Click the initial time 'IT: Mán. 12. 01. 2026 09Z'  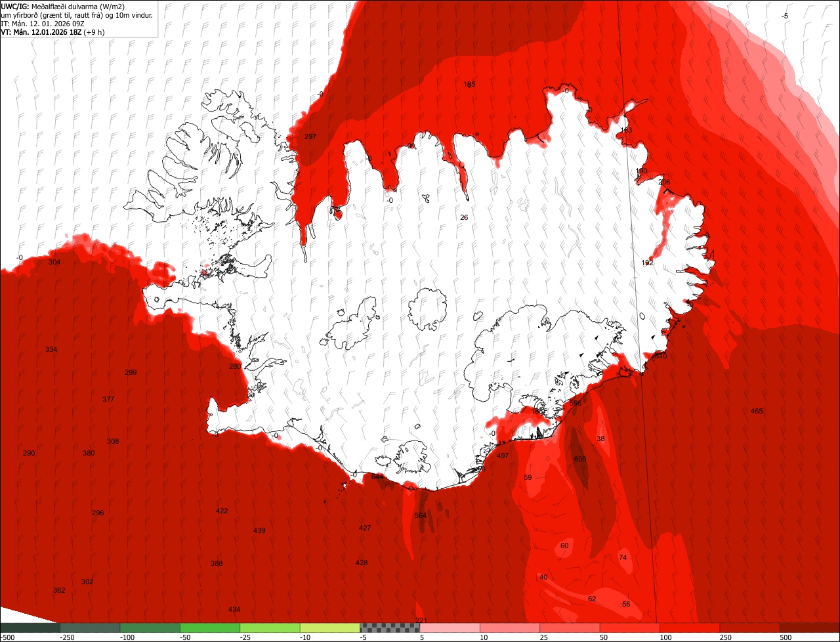coord(43,23)
